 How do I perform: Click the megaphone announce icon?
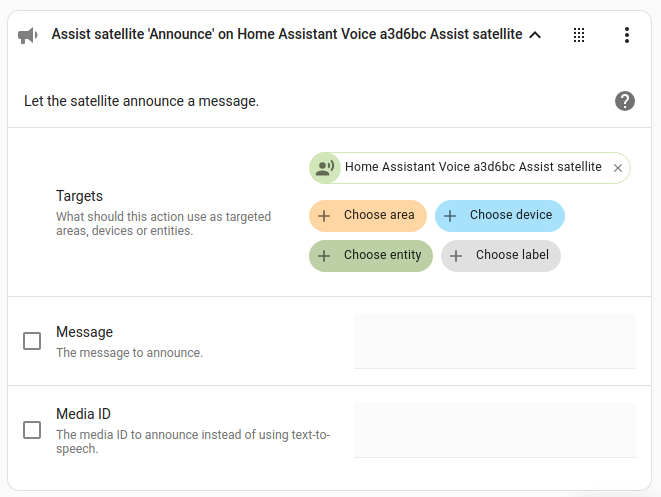pyautogui.click(x=28, y=35)
